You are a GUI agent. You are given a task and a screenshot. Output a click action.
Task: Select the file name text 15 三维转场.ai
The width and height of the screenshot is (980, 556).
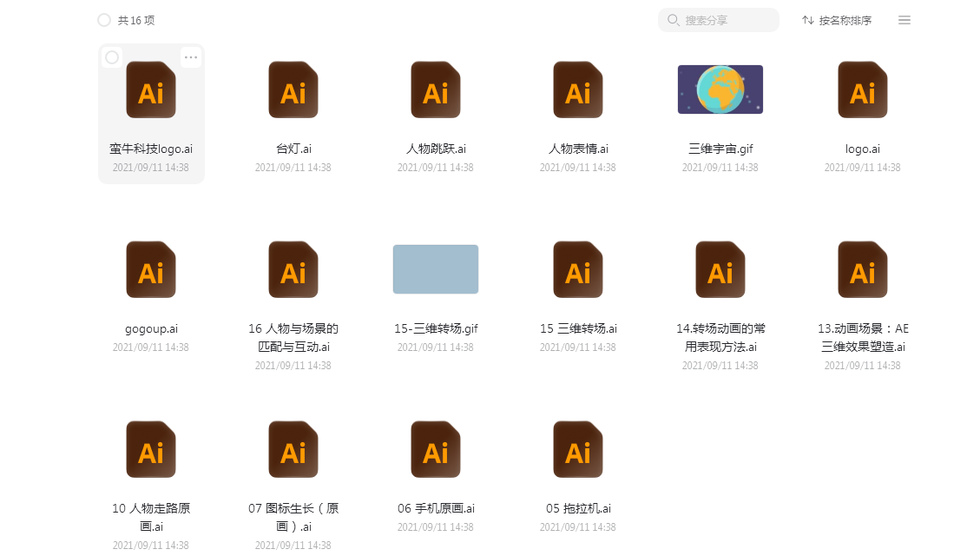pos(578,328)
